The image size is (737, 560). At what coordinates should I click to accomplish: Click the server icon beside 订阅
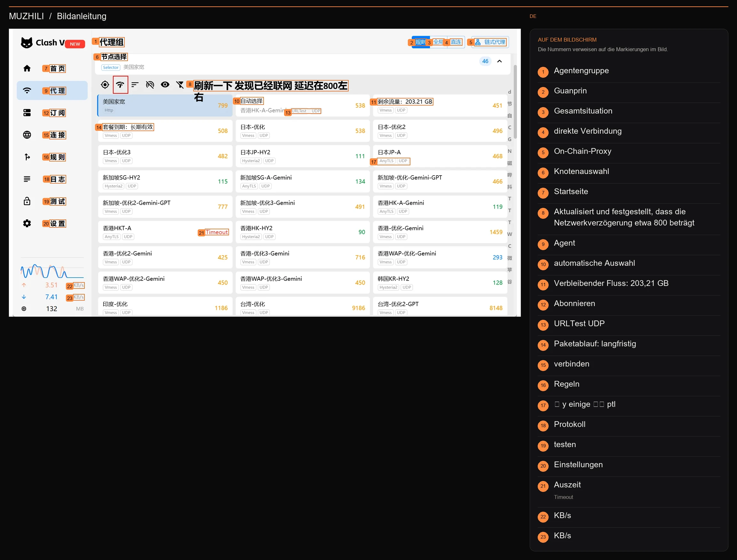(x=27, y=113)
